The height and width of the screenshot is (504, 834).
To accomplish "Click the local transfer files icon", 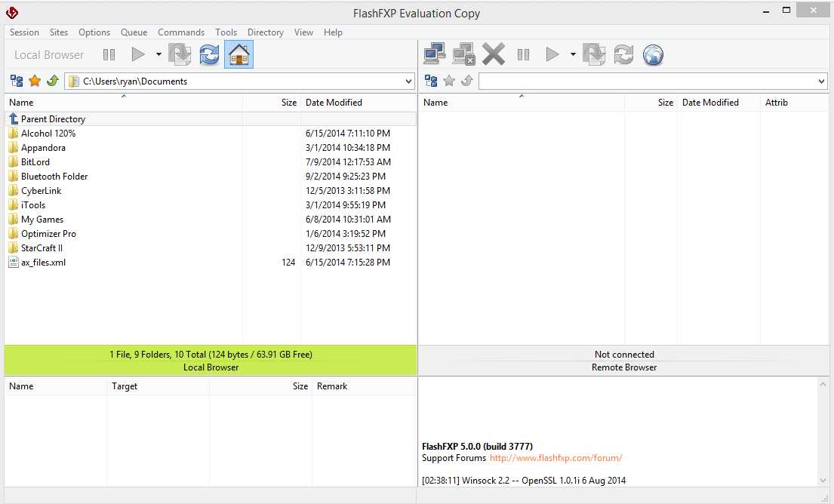I will pos(180,54).
